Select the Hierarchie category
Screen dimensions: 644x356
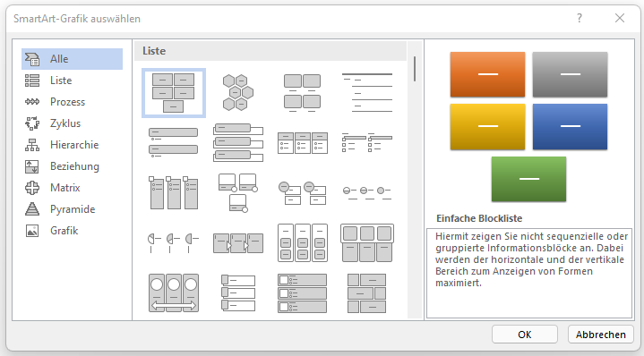[72, 145]
